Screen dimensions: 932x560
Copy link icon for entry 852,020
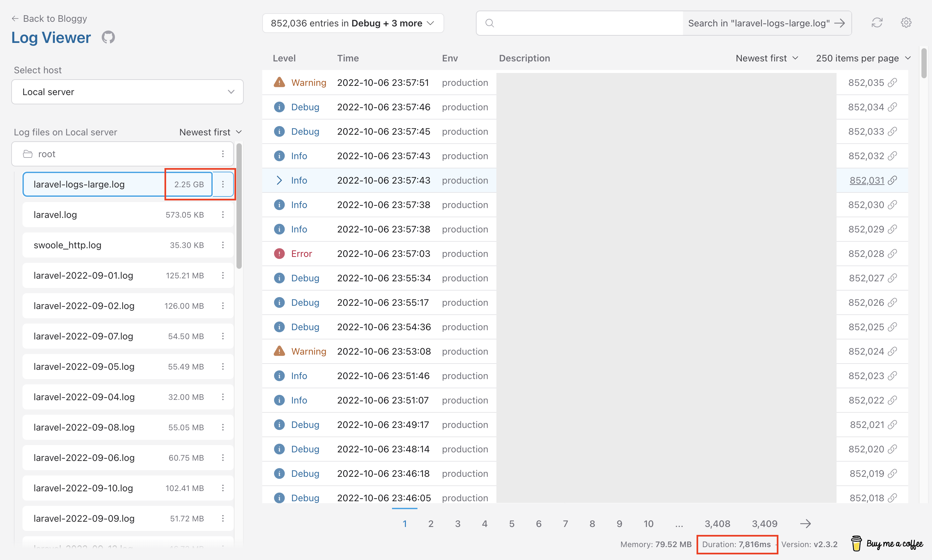pos(892,449)
